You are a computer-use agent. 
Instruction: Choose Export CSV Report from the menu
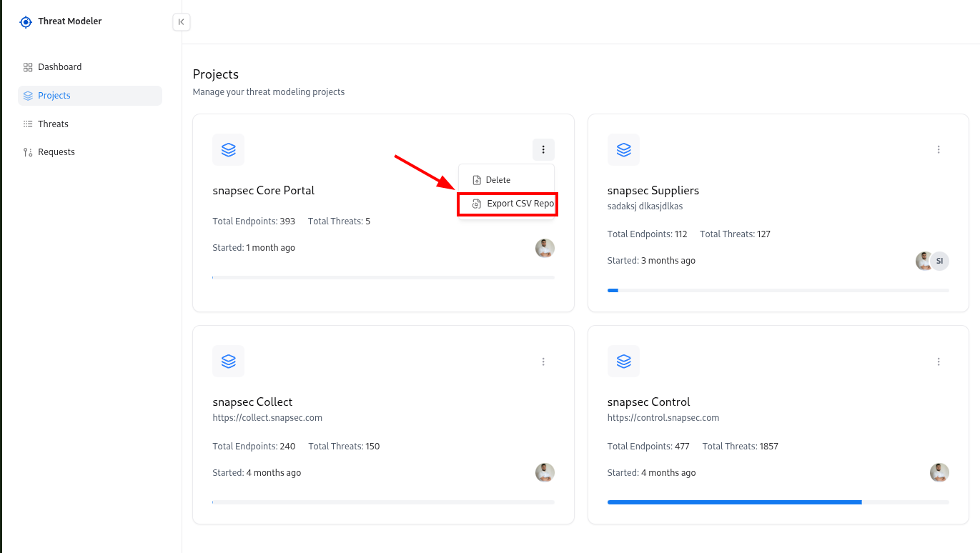click(x=507, y=204)
